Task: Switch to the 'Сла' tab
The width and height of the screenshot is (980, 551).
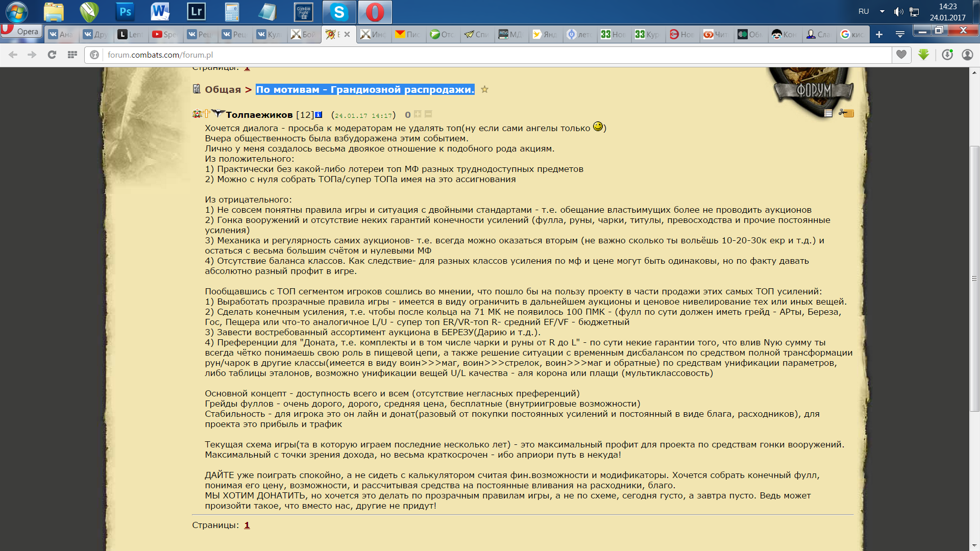Action: pos(820,34)
